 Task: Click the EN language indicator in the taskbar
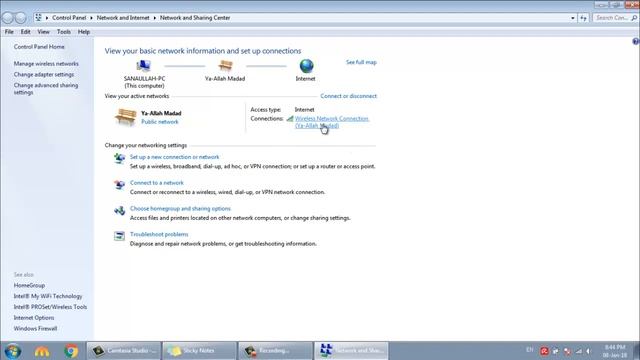click(x=529, y=350)
